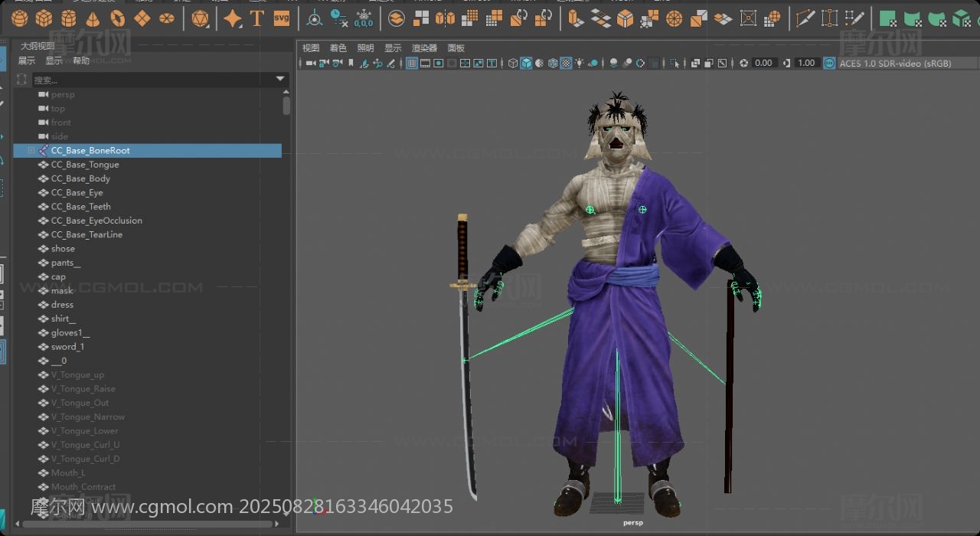Toggle isolate select in viewport toolbar
The width and height of the screenshot is (980, 536).
click(674, 63)
